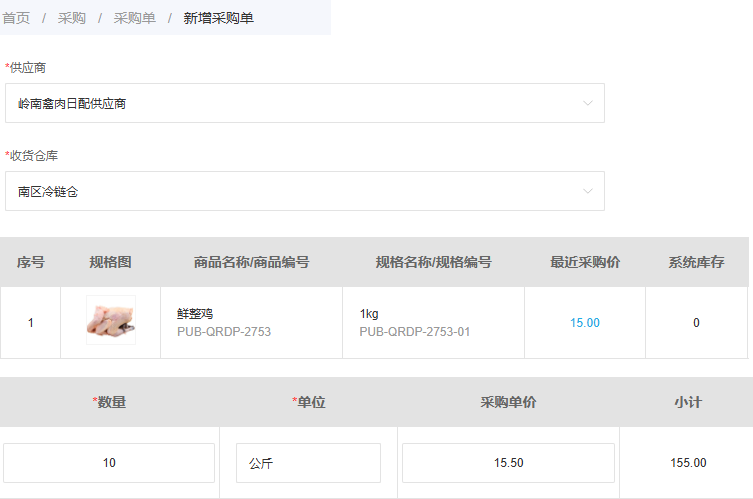
Task: Click chevron arrow in 收货仓库 select
Action: (x=587, y=191)
